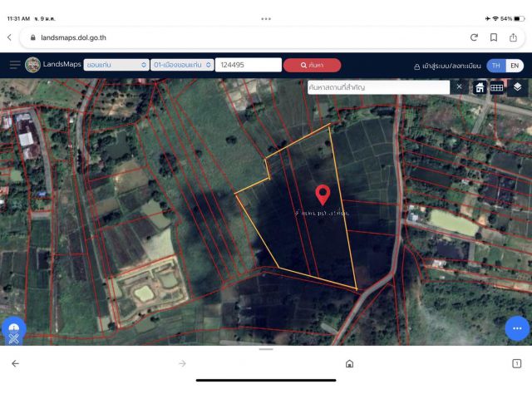Reload the page
The image size is (532, 399).
475,37
